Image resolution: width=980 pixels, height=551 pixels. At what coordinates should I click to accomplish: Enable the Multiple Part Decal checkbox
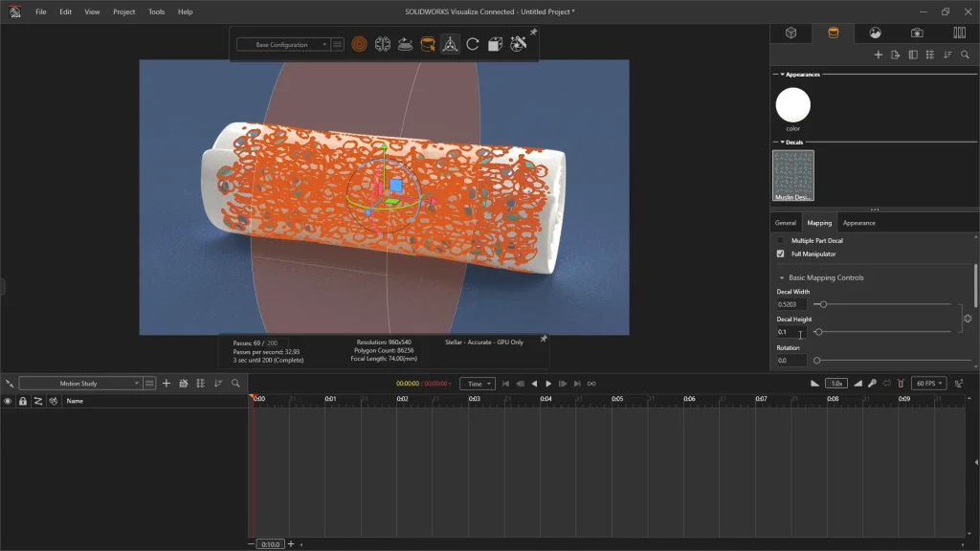[781, 240]
